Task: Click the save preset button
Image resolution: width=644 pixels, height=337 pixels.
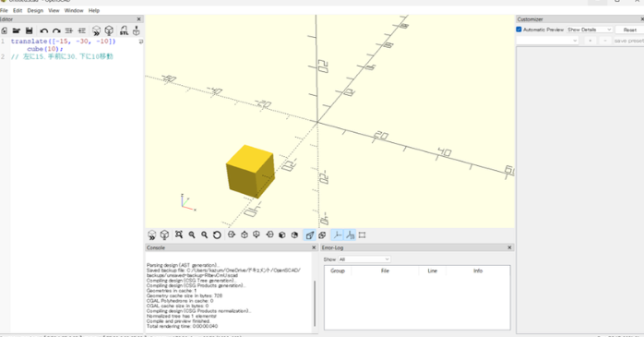Action: pyautogui.click(x=628, y=41)
